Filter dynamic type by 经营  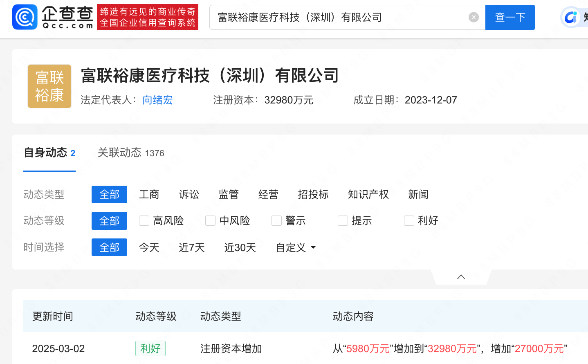[268, 194]
